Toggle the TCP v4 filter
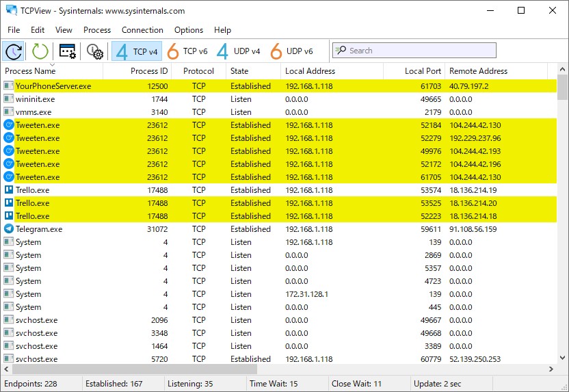Screen dimensions: 569x392 (137, 51)
